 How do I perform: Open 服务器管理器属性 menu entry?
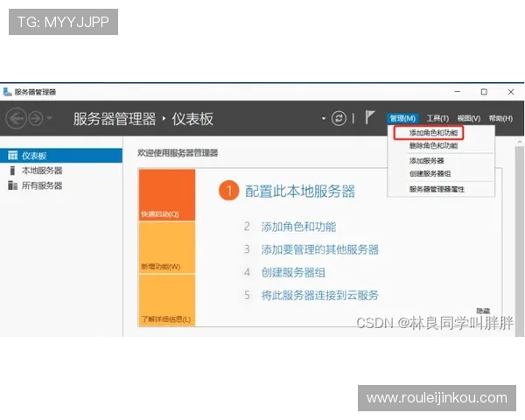(437, 189)
